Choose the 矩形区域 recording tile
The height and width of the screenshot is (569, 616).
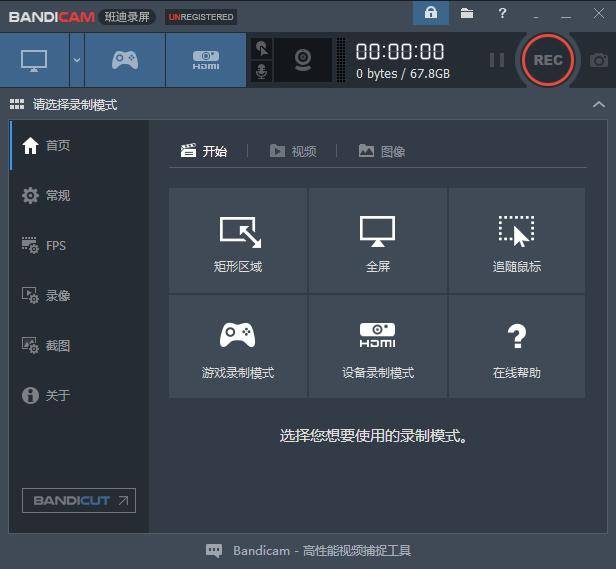[x=238, y=240]
